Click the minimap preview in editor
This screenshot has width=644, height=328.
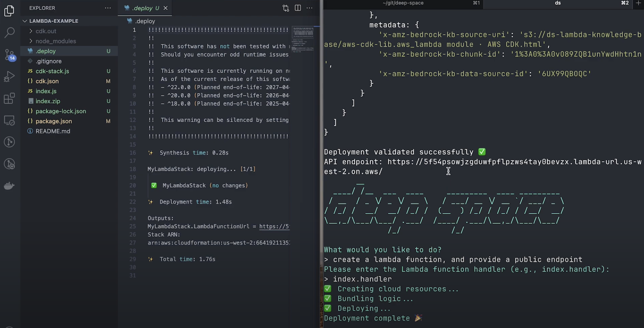click(x=303, y=40)
